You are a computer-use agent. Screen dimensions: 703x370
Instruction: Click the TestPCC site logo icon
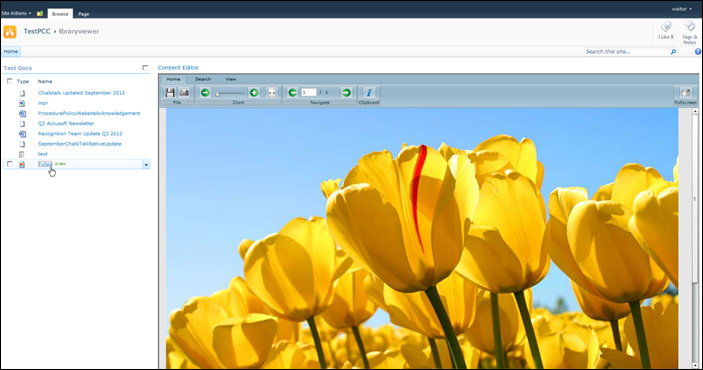pyautogui.click(x=10, y=32)
